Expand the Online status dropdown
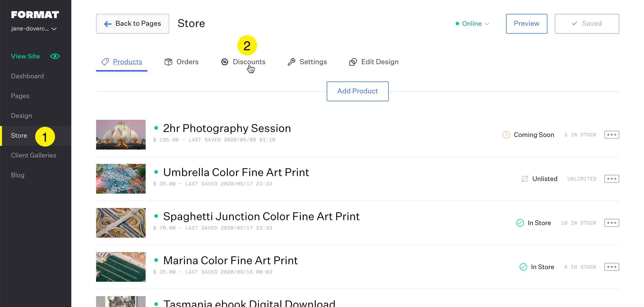 472,24
